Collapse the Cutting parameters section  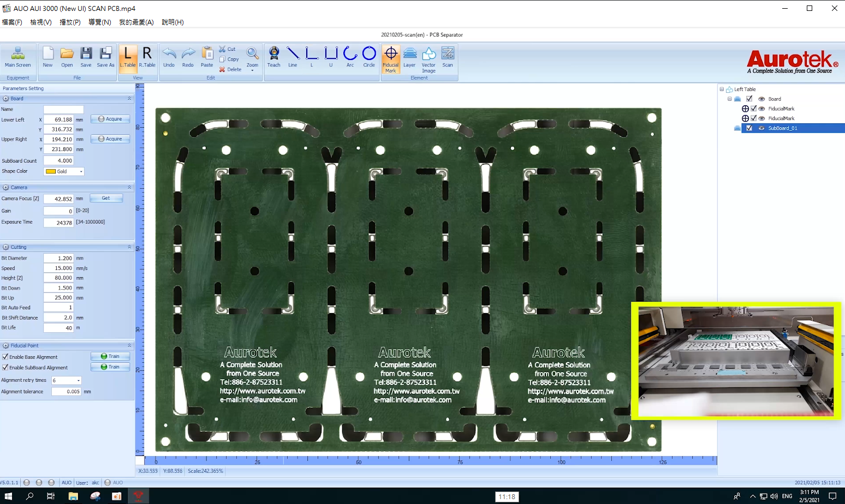pyautogui.click(x=130, y=247)
